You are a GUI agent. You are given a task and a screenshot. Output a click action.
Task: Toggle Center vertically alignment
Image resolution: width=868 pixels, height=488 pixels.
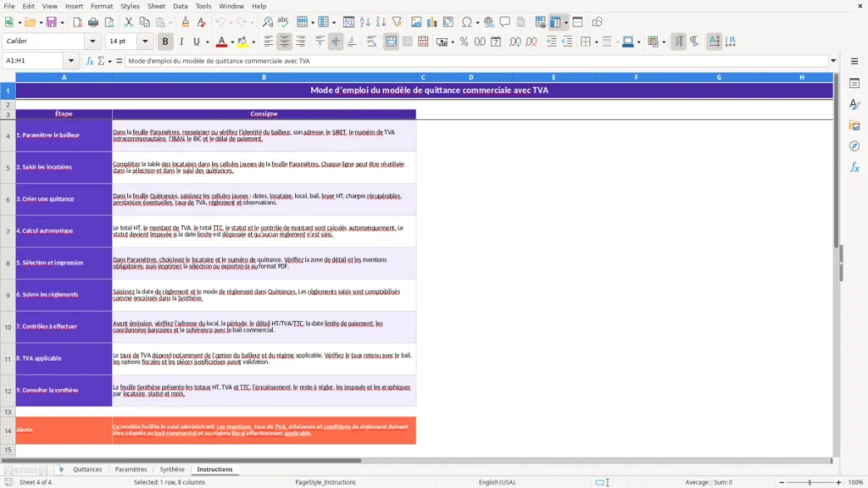336,42
